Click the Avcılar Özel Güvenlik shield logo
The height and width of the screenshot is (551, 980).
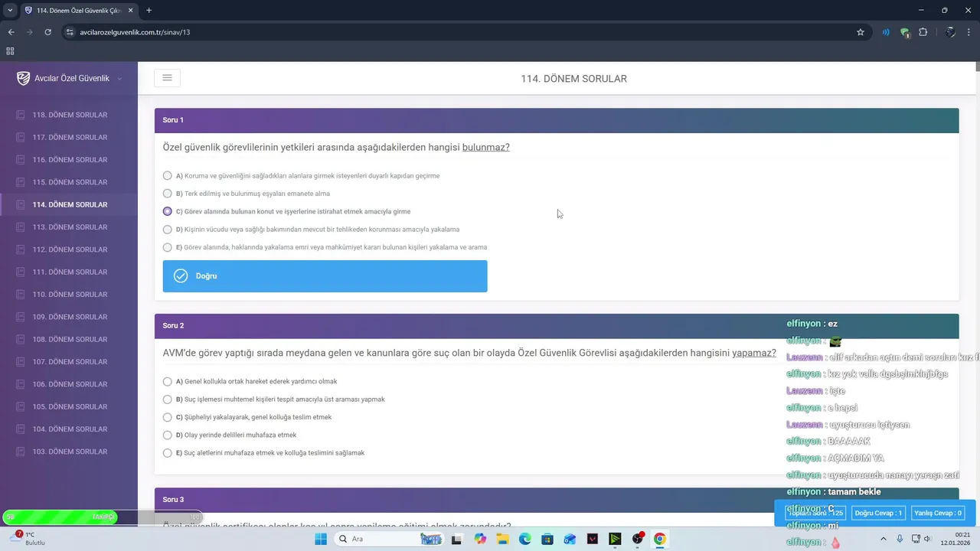point(23,78)
